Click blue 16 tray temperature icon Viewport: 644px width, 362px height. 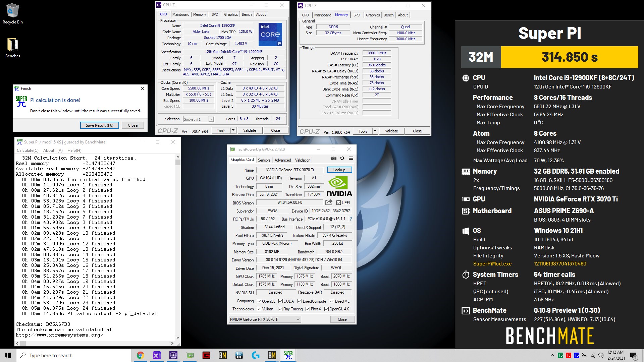[577, 355]
